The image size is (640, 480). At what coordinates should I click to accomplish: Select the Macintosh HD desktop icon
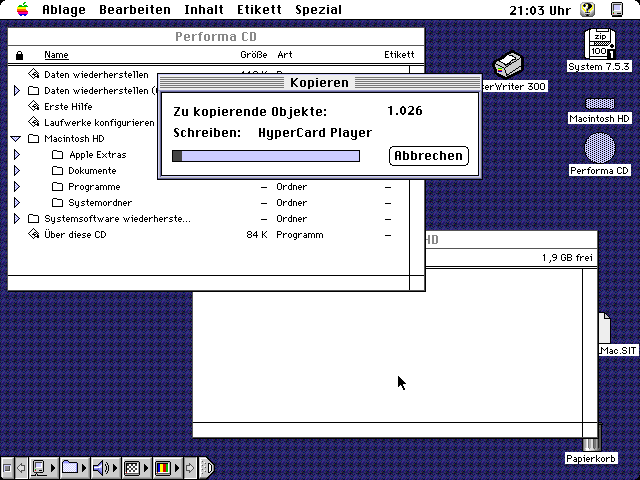tap(600, 104)
